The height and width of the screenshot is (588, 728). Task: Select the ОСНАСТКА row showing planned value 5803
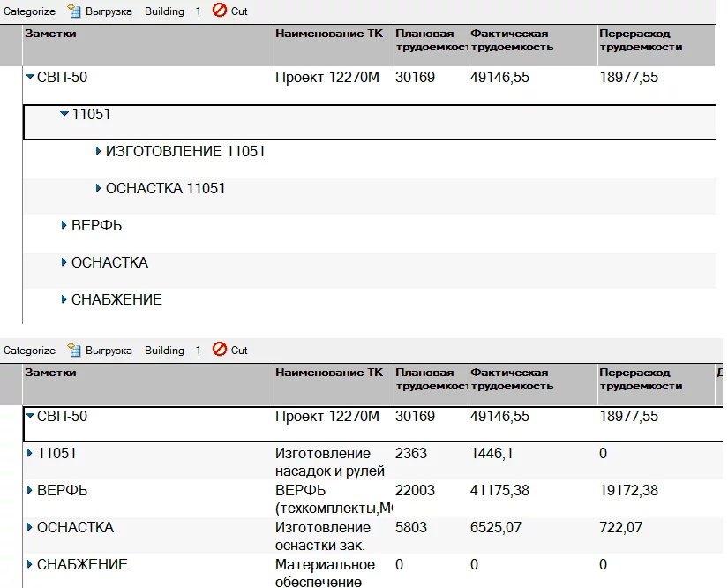click(75, 528)
